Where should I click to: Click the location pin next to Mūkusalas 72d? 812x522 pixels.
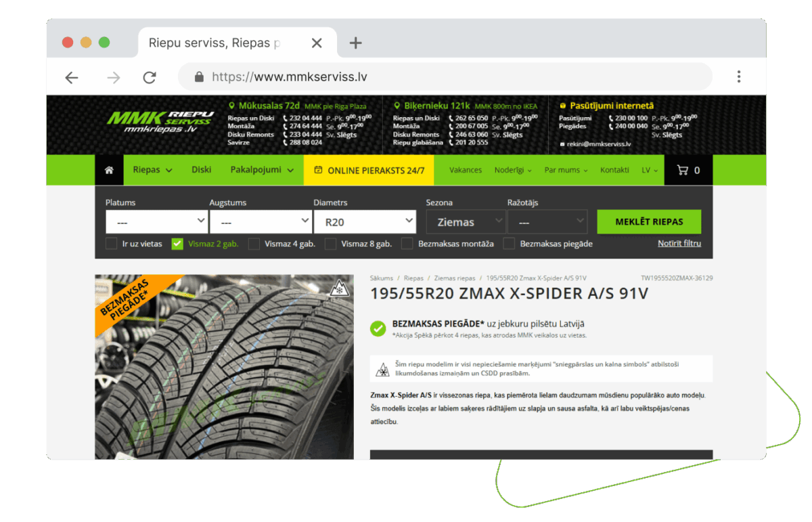pyautogui.click(x=231, y=106)
